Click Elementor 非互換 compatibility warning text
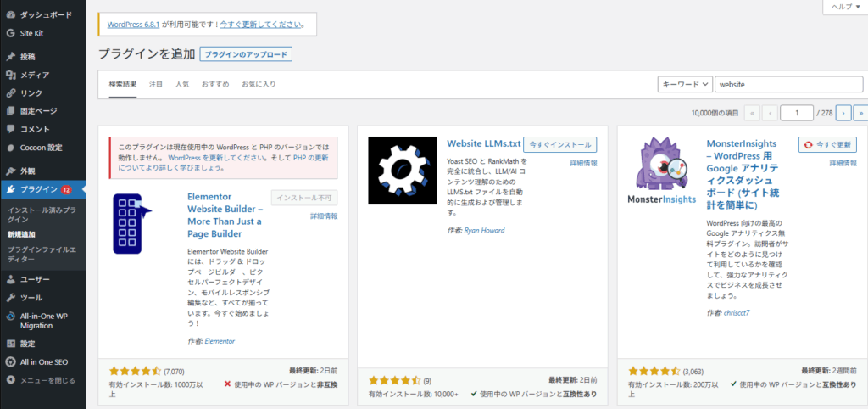 pos(281,384)
